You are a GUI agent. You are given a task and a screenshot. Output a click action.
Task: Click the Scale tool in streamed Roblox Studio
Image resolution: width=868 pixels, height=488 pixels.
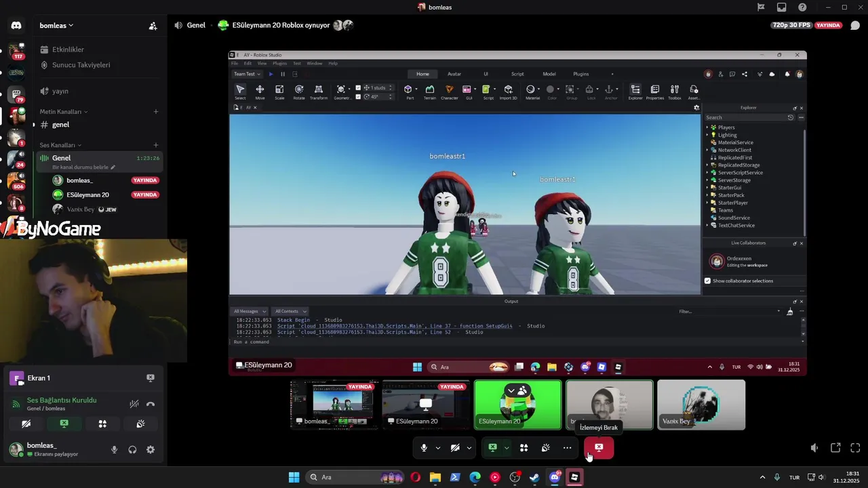(x=279, y=92)
